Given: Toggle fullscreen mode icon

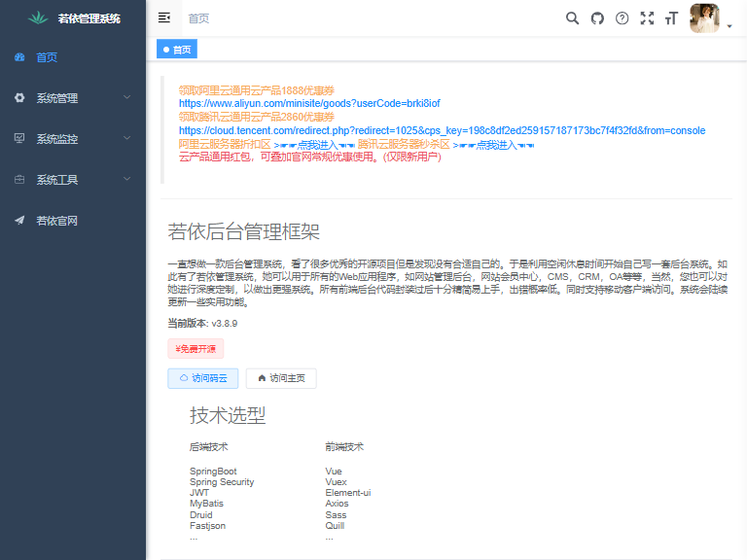Looking at the screenshot, I should tap(647, 17).
